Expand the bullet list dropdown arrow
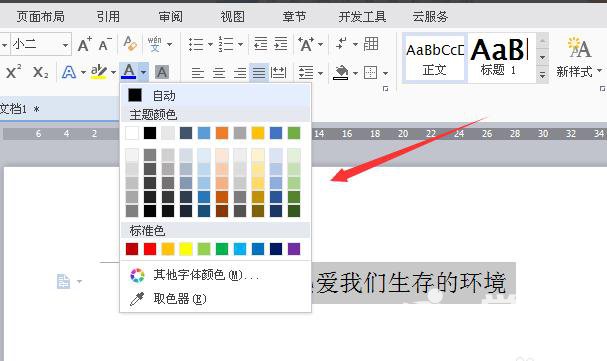Screen dimensions: 607x361 [x=210, y=44]
